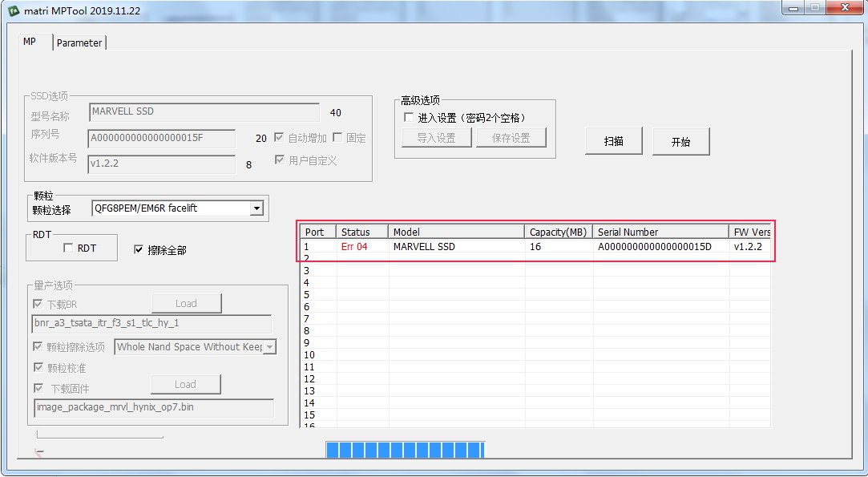Click the 扫描 button
868x477 pixels.
(614, 141)
